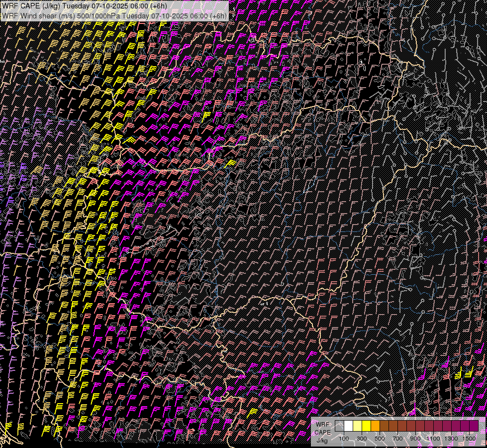
Task: Click the gray leftmost legend swatch
Action: tap(339, 426)
